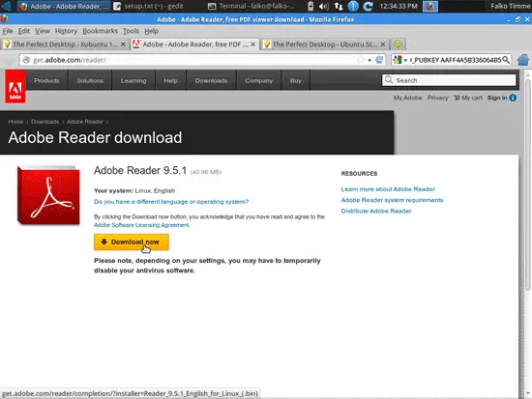Image resolution: width=532 pixels, height=399 pixels.
Task: Open the Company navigation menu
Action: click(x=258, y=81)
